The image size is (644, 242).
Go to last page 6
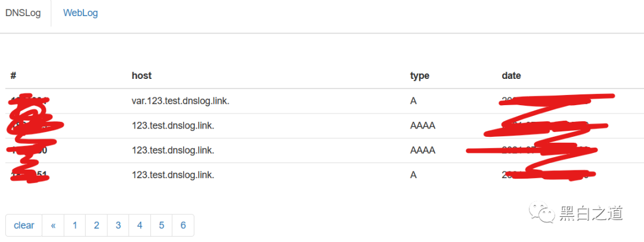point(183,225)
